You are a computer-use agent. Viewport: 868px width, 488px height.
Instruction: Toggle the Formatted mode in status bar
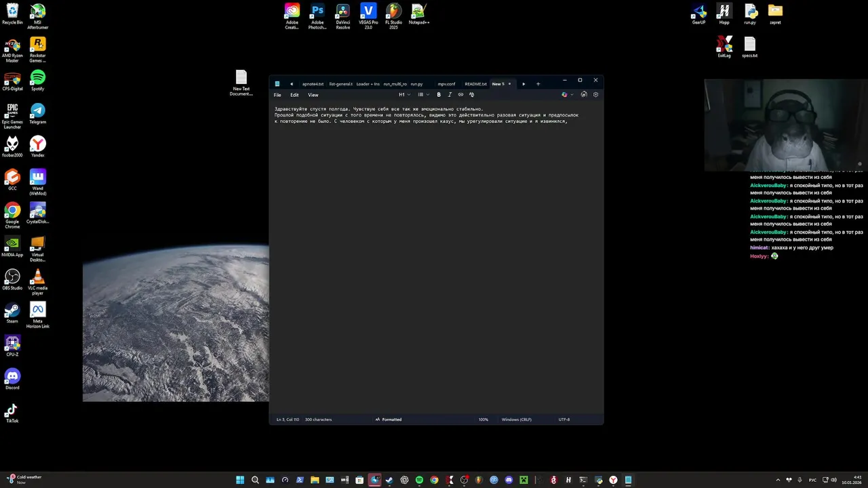[x=389, y=420]
